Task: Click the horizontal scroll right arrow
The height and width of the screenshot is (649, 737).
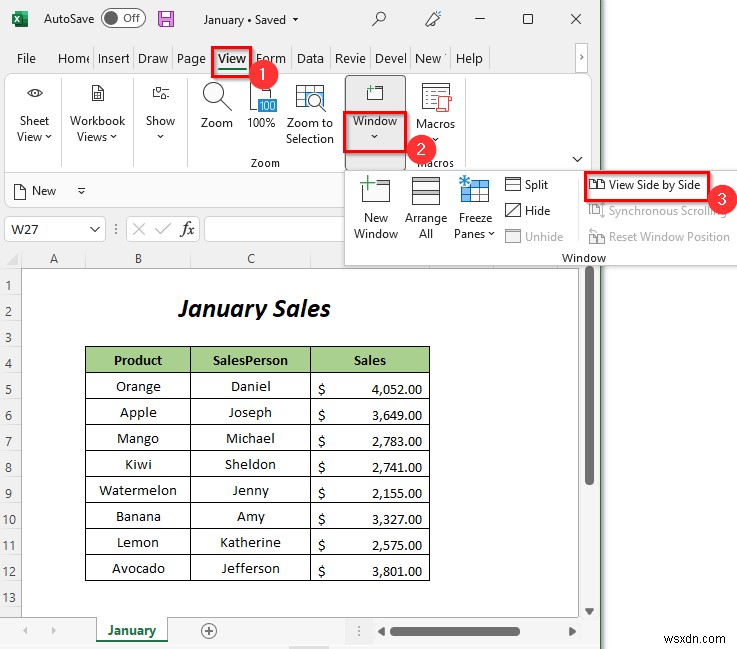Action: click(572, 631)
